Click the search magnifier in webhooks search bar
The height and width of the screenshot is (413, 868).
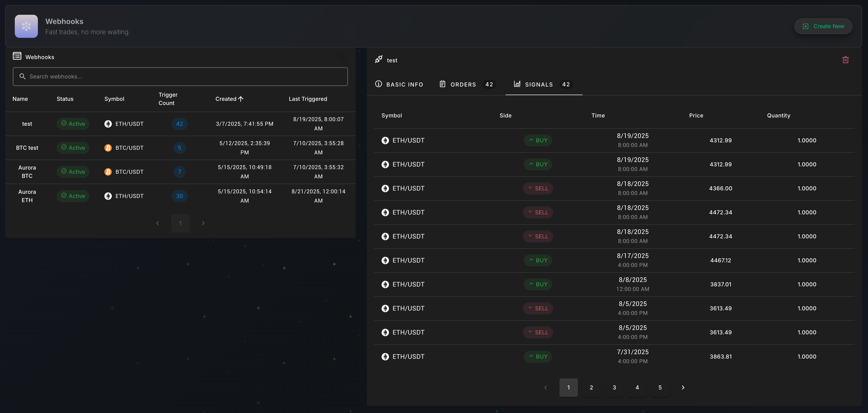pos(22,76)
